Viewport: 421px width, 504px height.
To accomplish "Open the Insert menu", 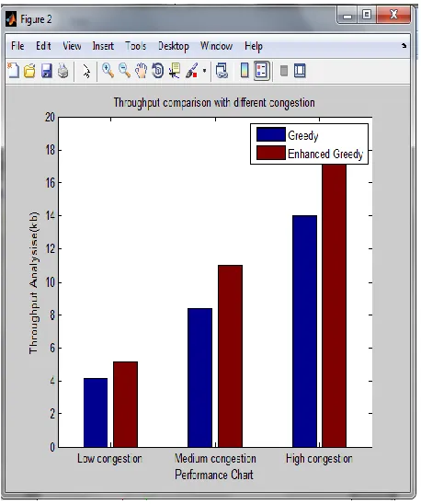I will (103, 46).
